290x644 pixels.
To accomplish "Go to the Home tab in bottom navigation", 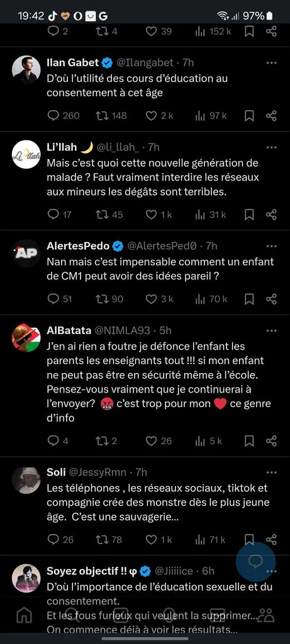I will 24,615.
